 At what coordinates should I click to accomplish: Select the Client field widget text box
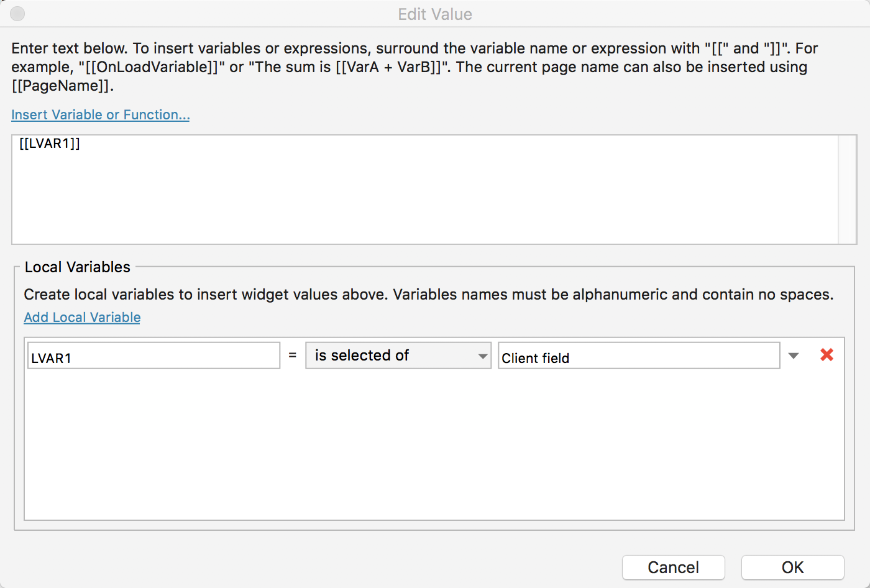pyautogui.click(x=638, y=355)
